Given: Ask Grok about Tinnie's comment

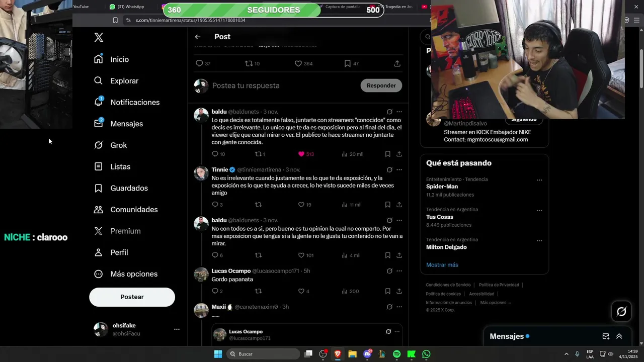Looking at the screenshot, I should point(389,170).
